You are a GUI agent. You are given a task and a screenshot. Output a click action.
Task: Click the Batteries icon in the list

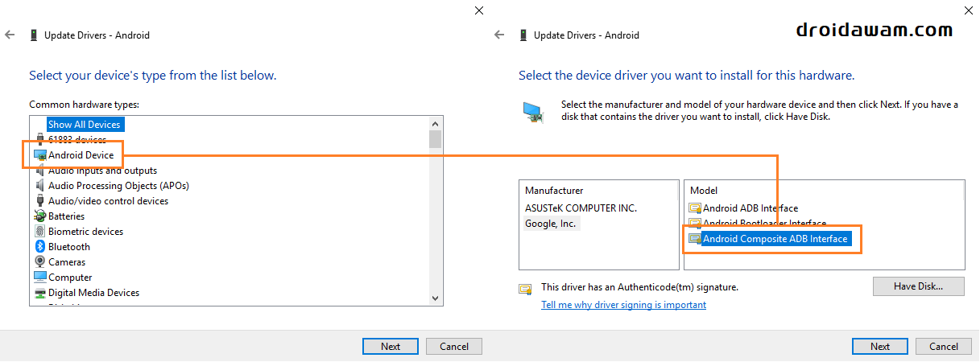click(x=40, y=216)
